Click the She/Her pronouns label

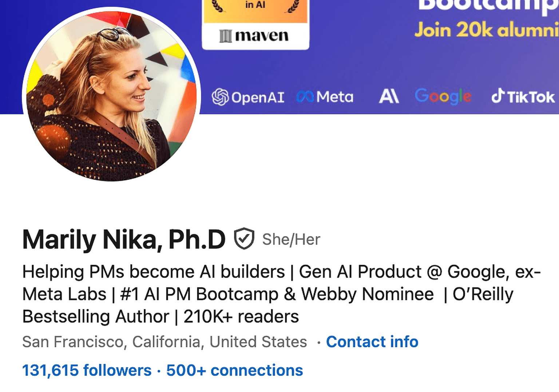pyautogui.click(x=291, y=239)
